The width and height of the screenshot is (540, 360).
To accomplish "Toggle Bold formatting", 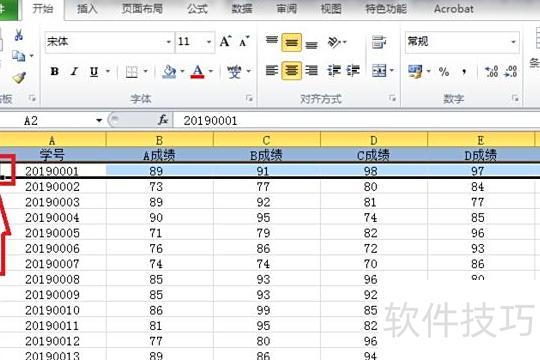I will pos(54,71).
